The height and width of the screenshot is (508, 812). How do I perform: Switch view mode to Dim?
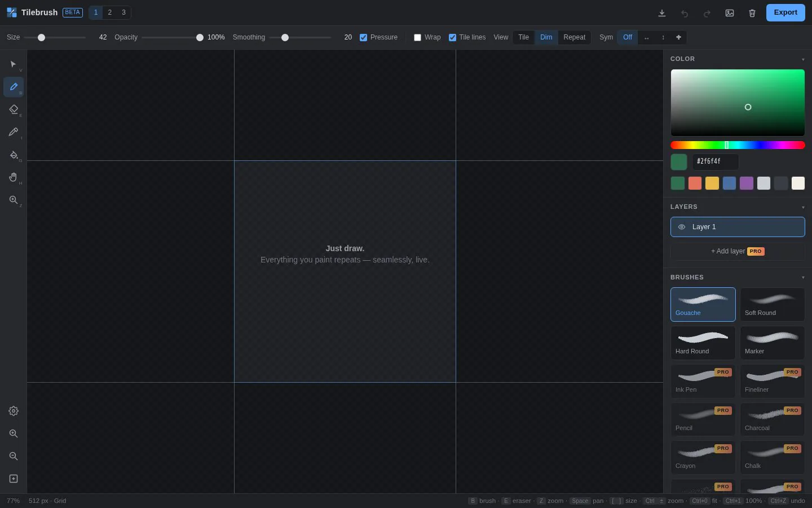546,37
